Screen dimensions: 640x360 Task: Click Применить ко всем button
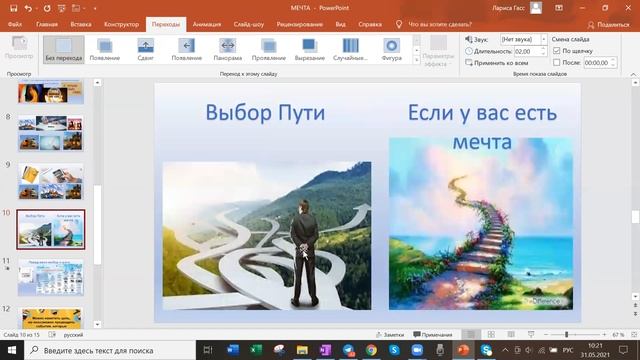[496, 63]
